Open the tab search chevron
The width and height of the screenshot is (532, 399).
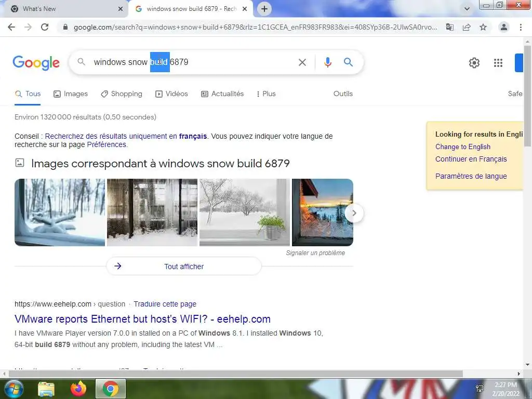[467, 9]
